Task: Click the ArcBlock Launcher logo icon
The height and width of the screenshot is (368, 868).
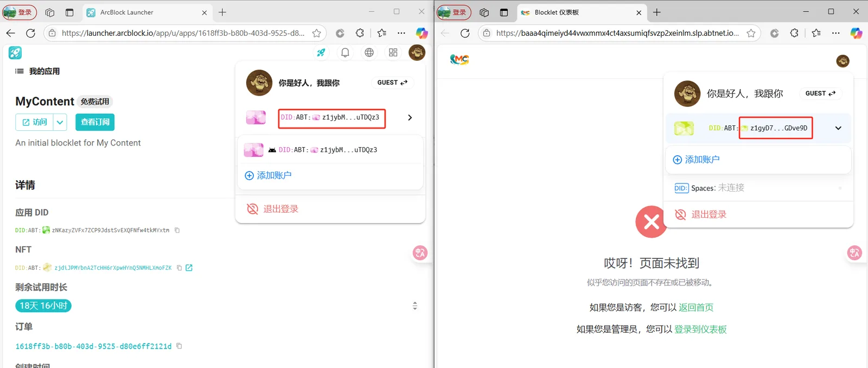Action: click(15, 53)
